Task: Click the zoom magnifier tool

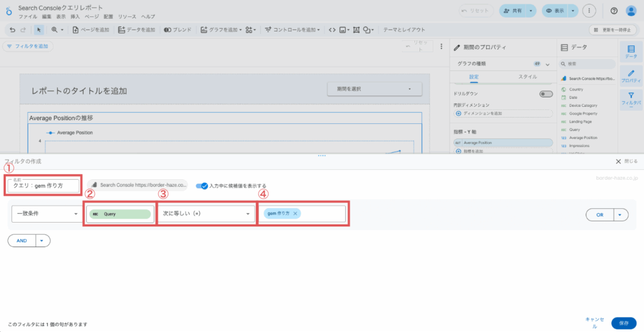Action: point(55,30)
